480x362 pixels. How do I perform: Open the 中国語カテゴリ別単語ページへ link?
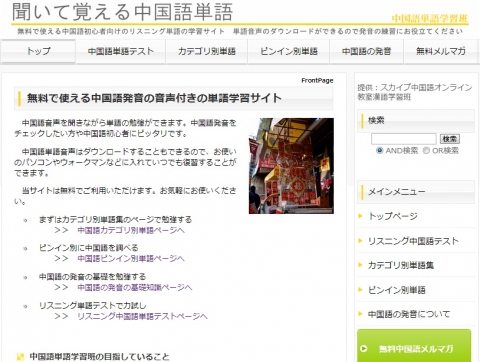tap(131, 230)
